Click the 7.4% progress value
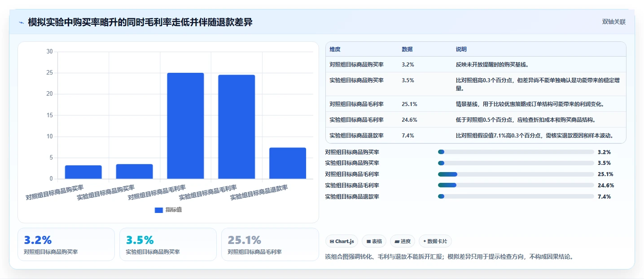Image resolution: width=644 pixels, height=279 pixels. tap(604, 196)
